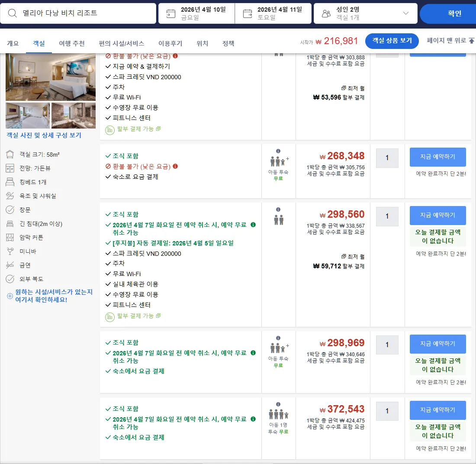Open room quantity selector for 298,969 rate
The height and width of the screenshot is (464, 476).
pos(387,345)
